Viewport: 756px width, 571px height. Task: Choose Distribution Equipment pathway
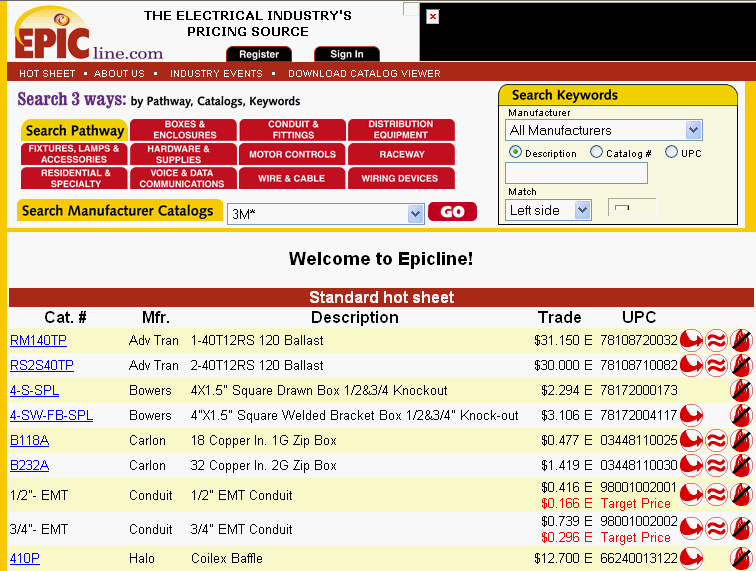click(401, 130)
